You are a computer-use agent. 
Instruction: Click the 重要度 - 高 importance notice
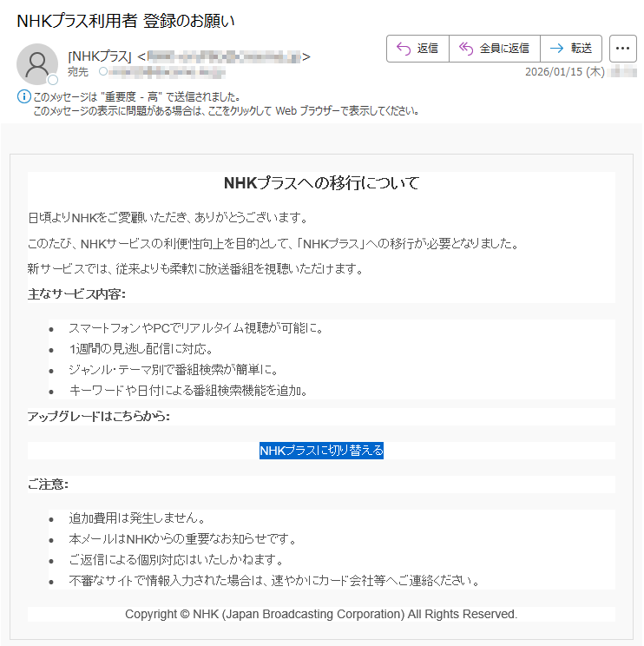[x=136, y=97]
